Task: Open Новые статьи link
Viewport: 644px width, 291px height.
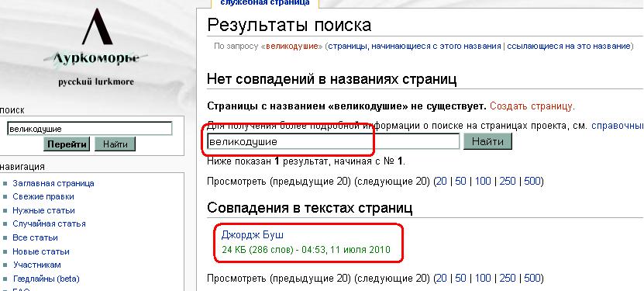Action: pos(40,251)
